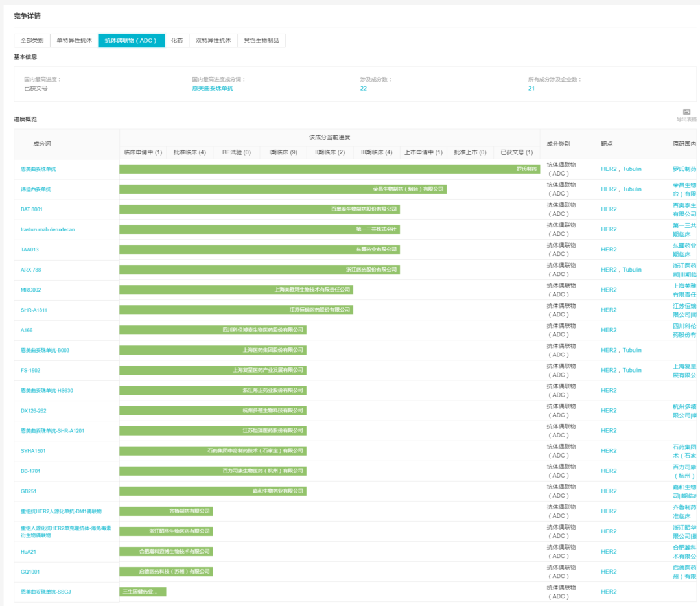Screen dimensions: 700x606
Task: Click the 临床申请中 (1) column header
Action: coord(143,152)
